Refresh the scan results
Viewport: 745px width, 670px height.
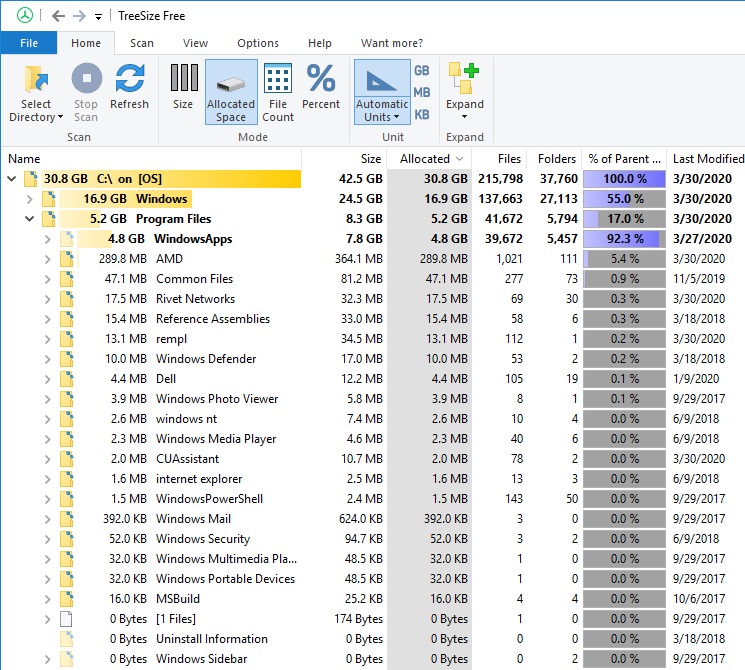[x=129, y=86]
